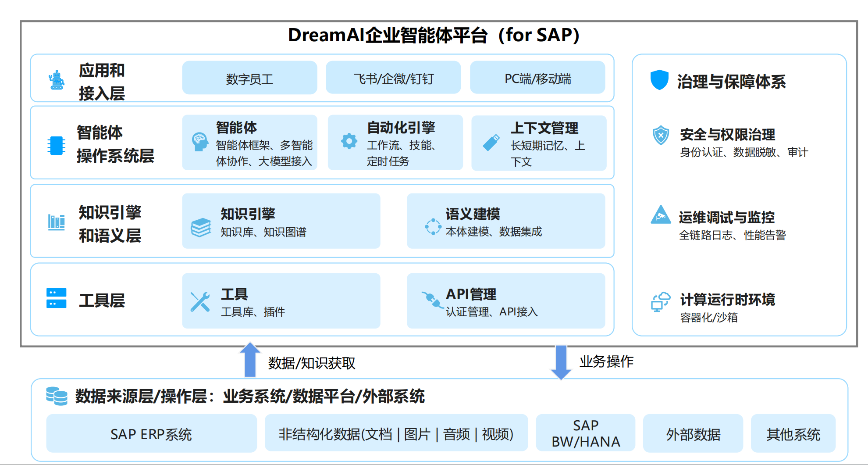The width and height of the screenshot is (868, 465).
Task: Click the 运维调试与监控 heading
Action: tap(727, 217)
